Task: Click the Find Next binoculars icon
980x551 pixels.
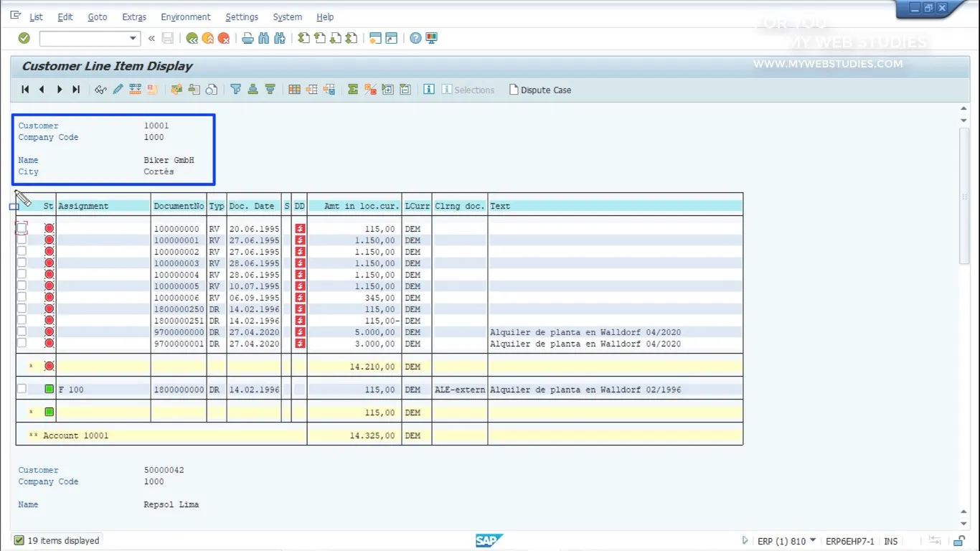Action: 280,38
